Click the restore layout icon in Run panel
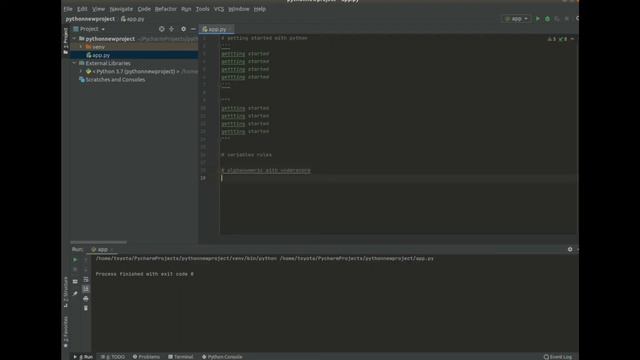 pyautogui.click(x=75, y=281)
